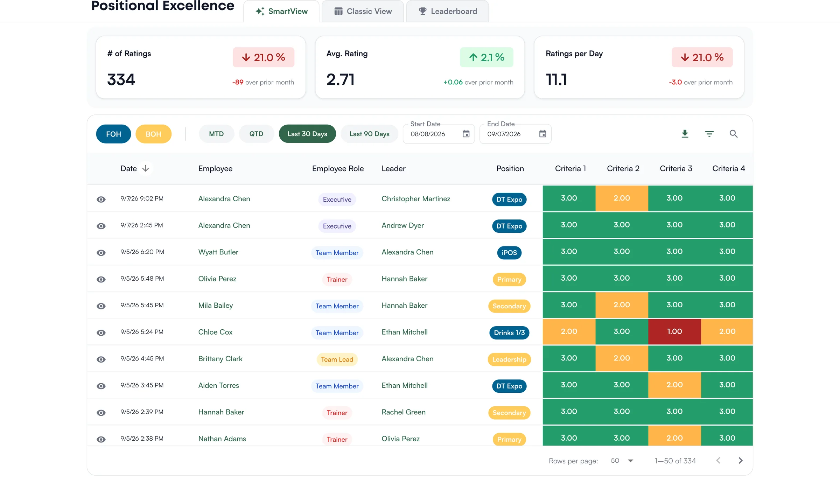Screen dimensions: 840x504
Task: Switch to the SmartView tab
Action: (x=281, y=11)
